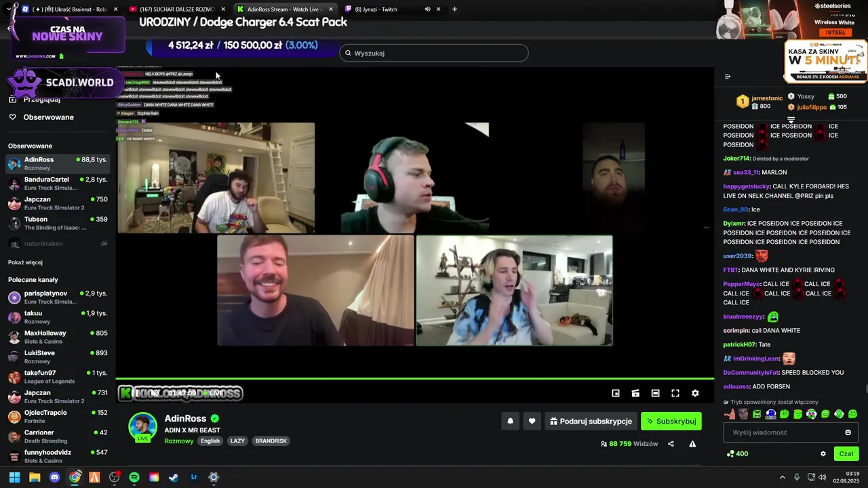Viewport: 868px width, 488px height.
Task: Open Windows Start menu
Action: tap(14, 477)
